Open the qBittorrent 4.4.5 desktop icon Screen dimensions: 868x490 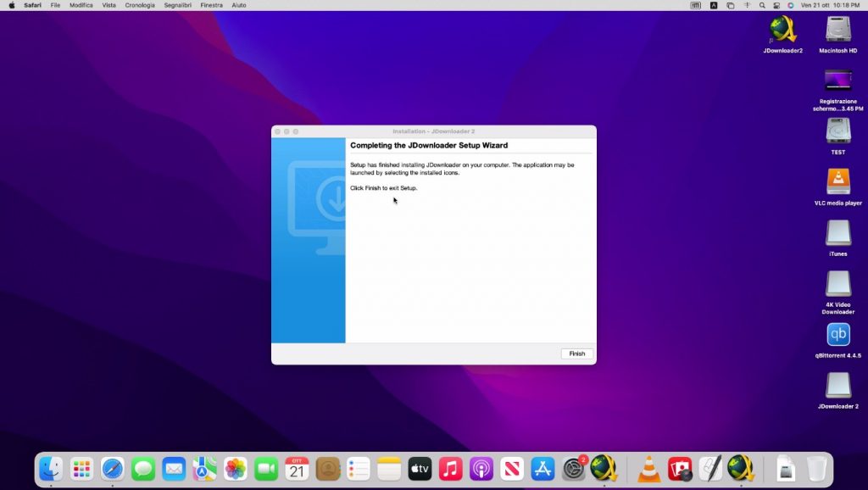tap(837, 335)
